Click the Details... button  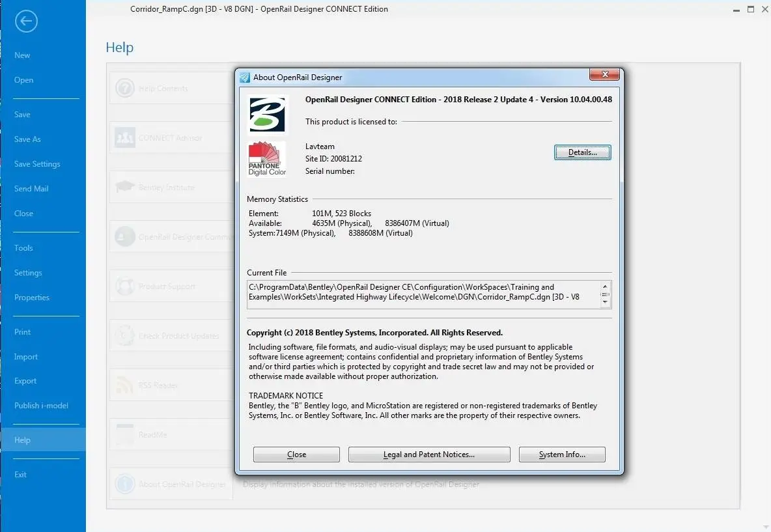[x=583, y=152]
